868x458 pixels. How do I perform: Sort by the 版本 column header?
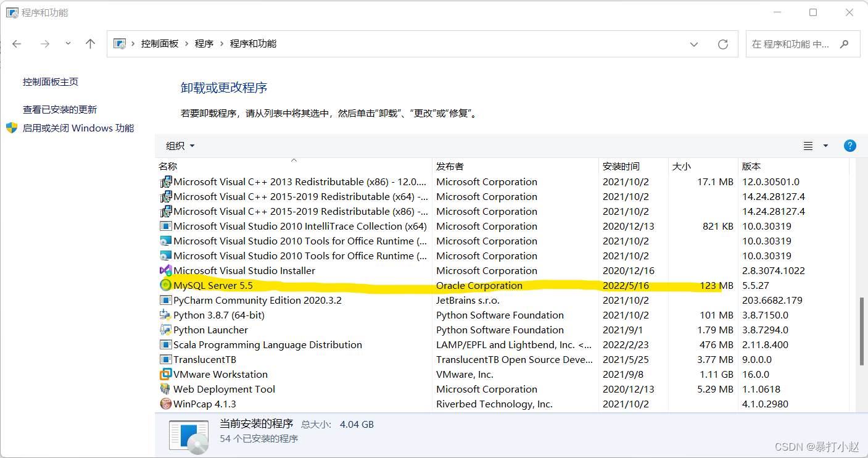pyautogui.click(x=751, y=167)
